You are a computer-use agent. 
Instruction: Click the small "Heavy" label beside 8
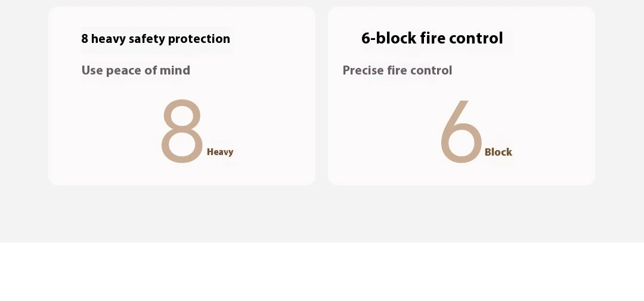point(220,152)
